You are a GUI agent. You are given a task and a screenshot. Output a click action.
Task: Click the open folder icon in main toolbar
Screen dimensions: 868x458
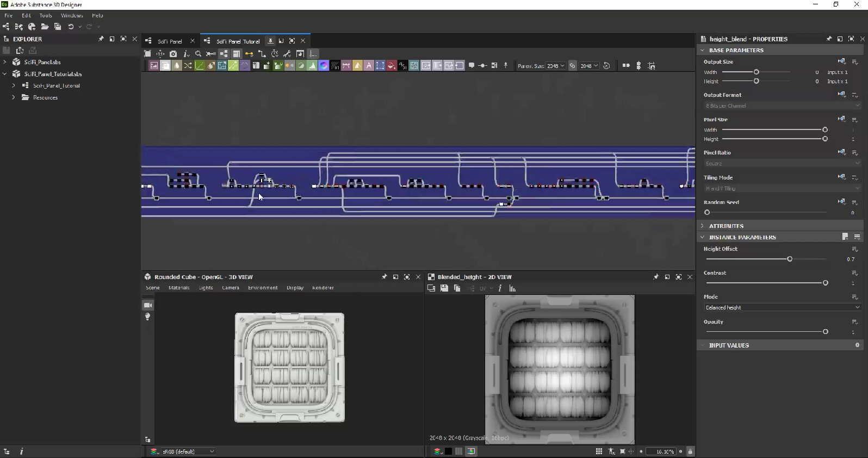[45, 27]
